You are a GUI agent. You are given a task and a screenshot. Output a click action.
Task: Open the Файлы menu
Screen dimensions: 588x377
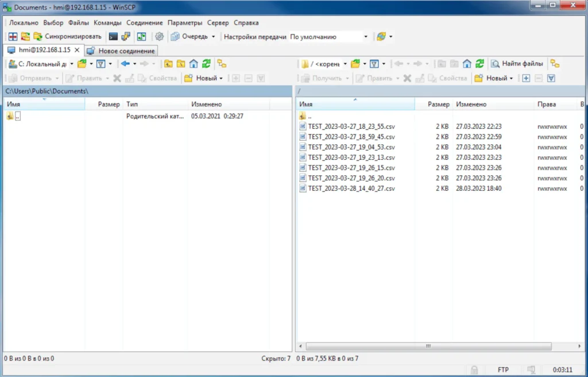78,22
